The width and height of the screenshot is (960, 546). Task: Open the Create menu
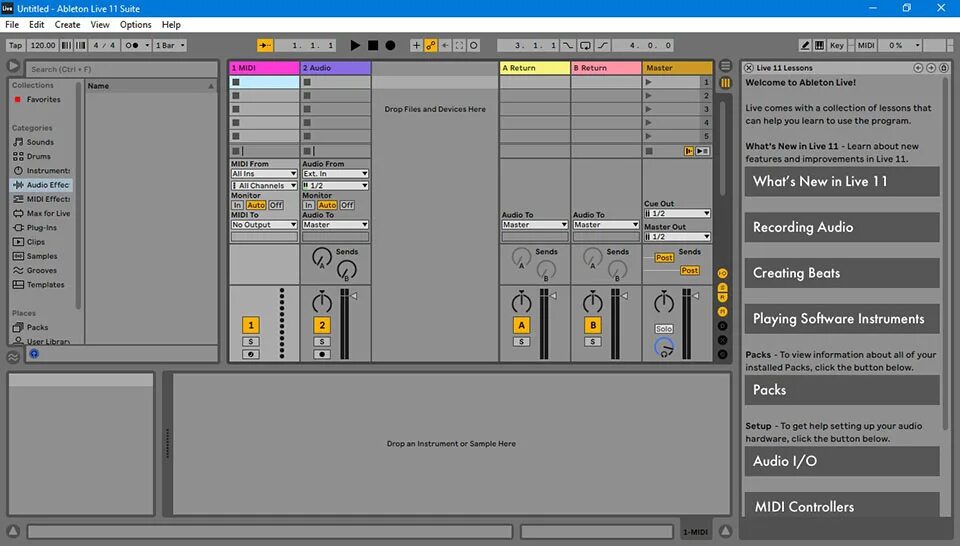click(x=67, y=24)
